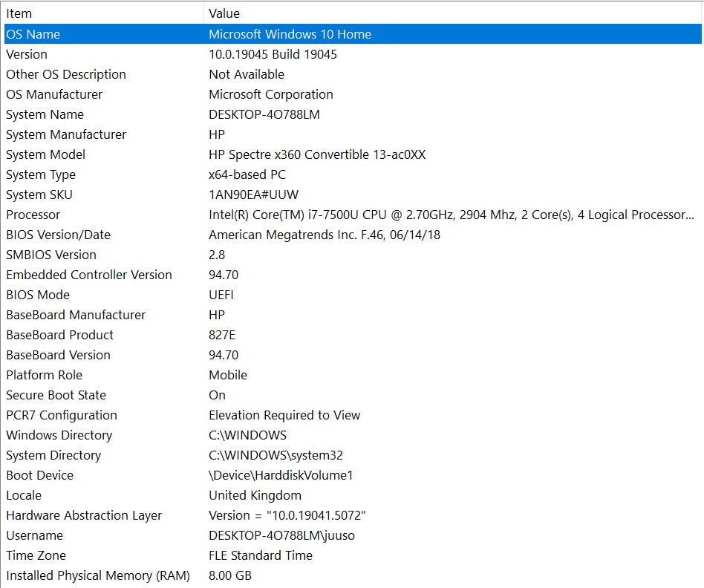Select the 'Username' row

(35, 535)
